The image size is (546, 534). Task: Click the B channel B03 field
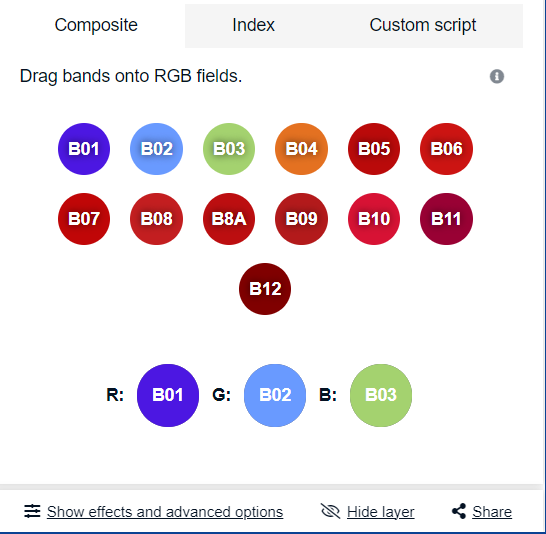[x=381, y=395]
